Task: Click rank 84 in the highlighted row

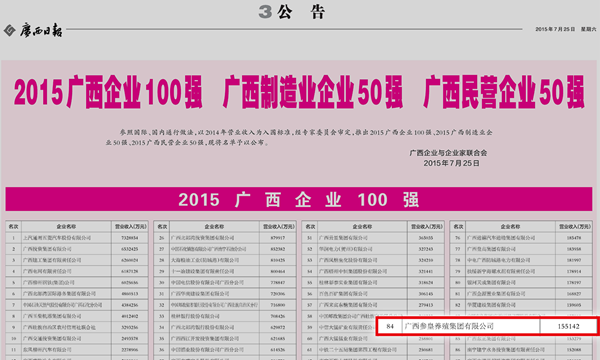Action: pos(390,326)
